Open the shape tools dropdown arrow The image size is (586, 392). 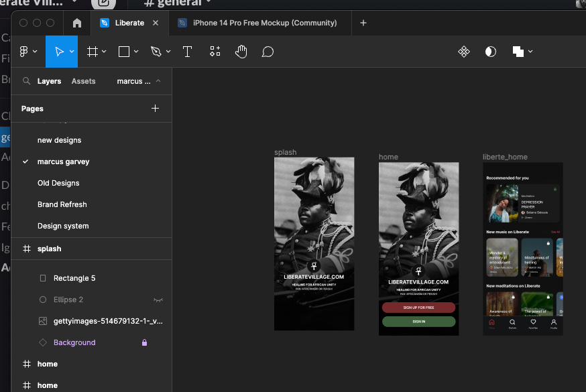tap(136, 52)
